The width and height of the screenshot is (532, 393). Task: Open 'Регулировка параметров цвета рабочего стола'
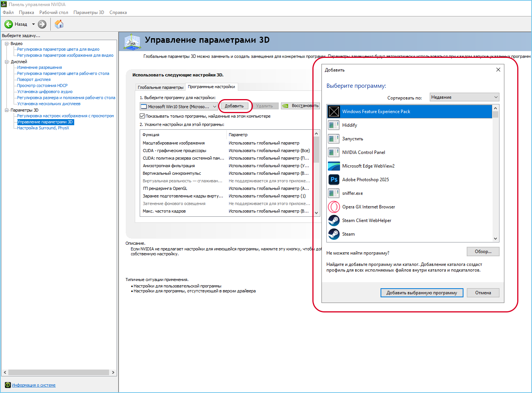coord(63,73)
